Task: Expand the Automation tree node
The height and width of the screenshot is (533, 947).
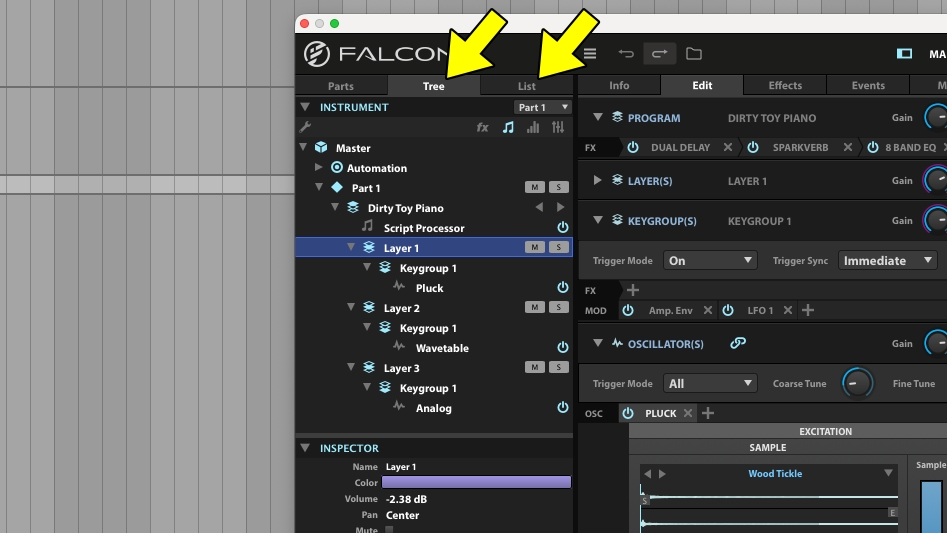Action: click(319, 167)
